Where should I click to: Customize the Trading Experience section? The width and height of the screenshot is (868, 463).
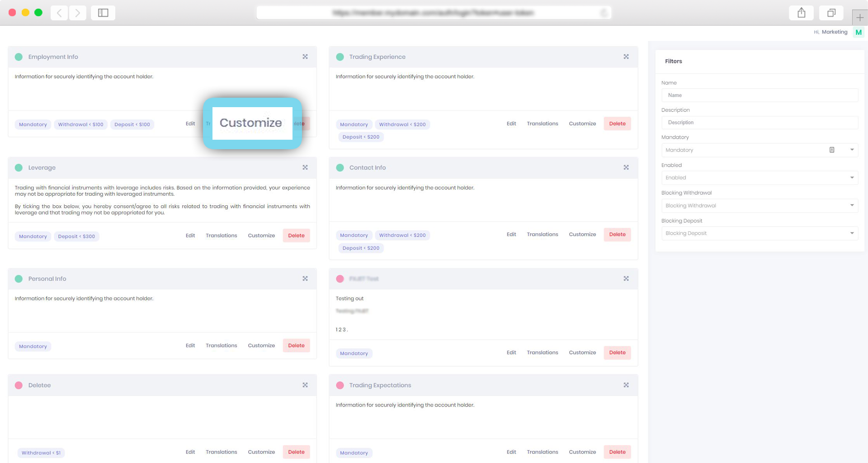click(x=582, y=124)
